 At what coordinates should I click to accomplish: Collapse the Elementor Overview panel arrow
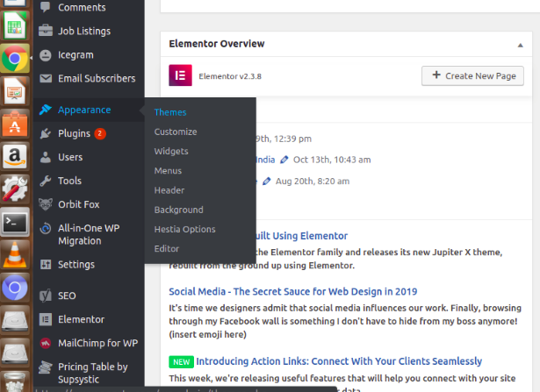tap(521, 45)
